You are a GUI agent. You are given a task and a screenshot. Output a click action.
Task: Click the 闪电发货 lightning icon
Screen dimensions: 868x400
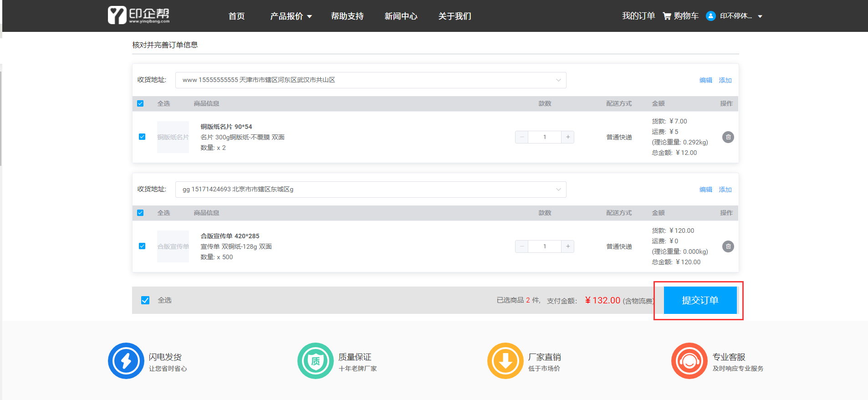[x=126, y=361]
